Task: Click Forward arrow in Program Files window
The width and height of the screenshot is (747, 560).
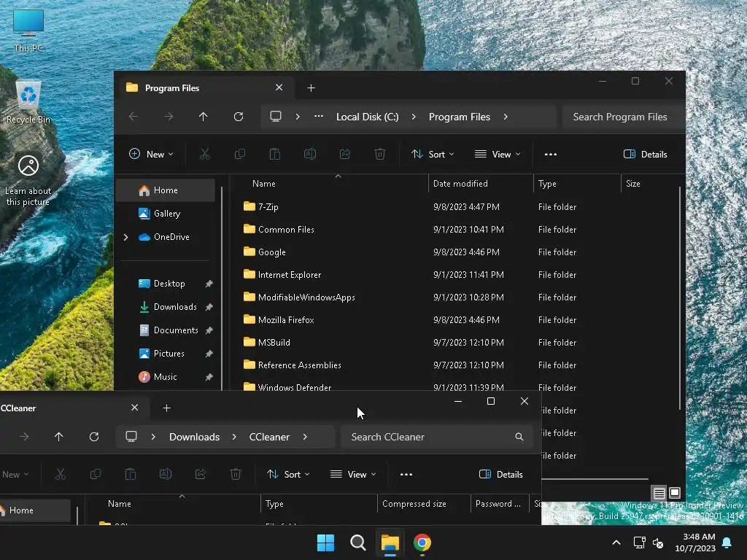Action: coord(169,117)
